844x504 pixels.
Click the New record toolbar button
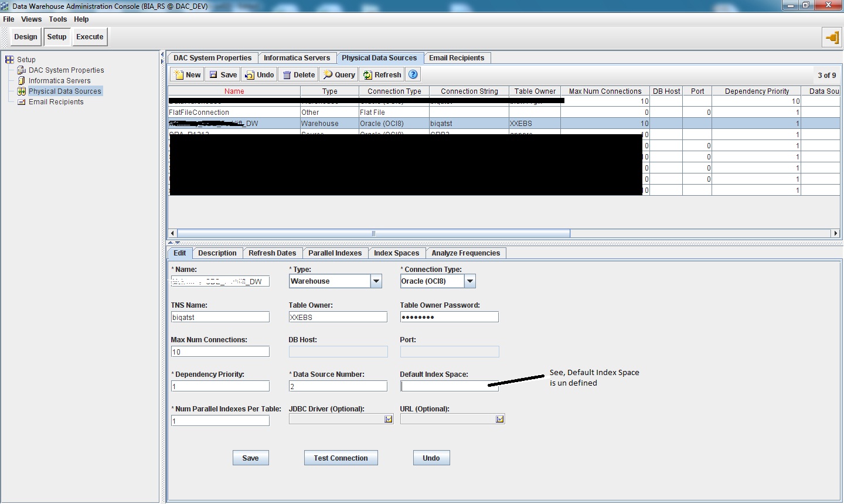187,74
